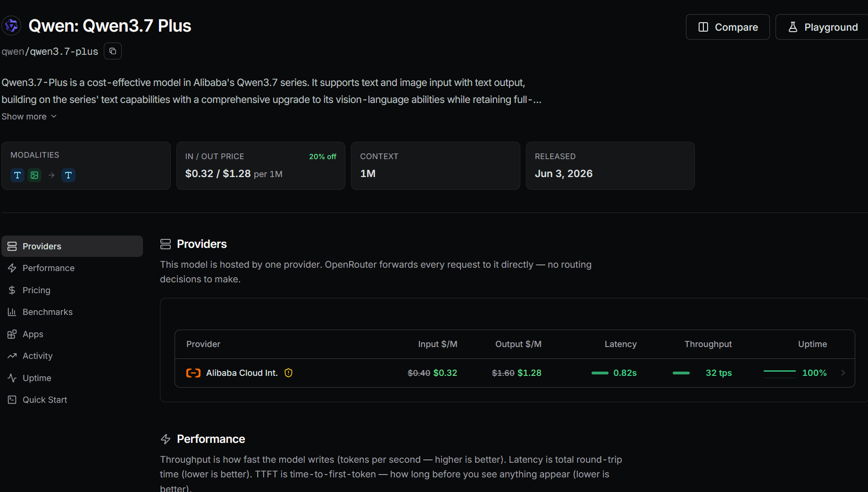Click the Jun 3, 2026 release date
This screenshot has width=868, height=492.
point(564,174)
